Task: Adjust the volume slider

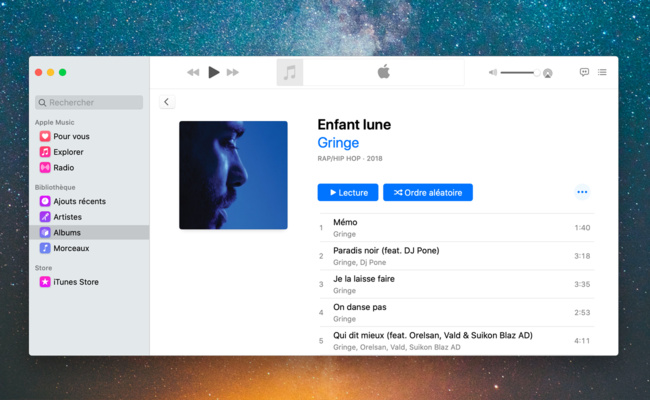Action: pyautogui.click(x=520, y=73)
